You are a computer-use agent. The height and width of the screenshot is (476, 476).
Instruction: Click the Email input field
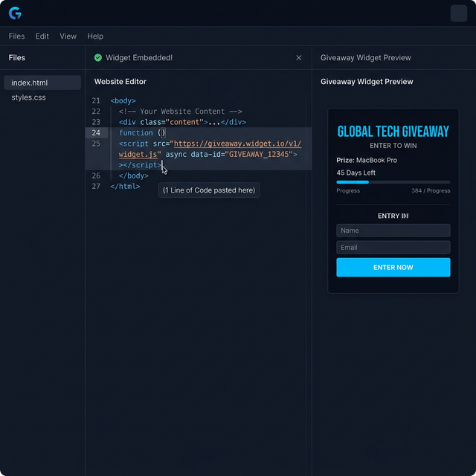(x=393, y=248)
